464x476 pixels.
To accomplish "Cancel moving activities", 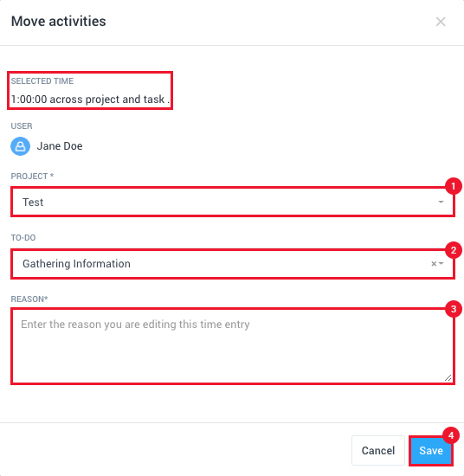I will point(378,451).
